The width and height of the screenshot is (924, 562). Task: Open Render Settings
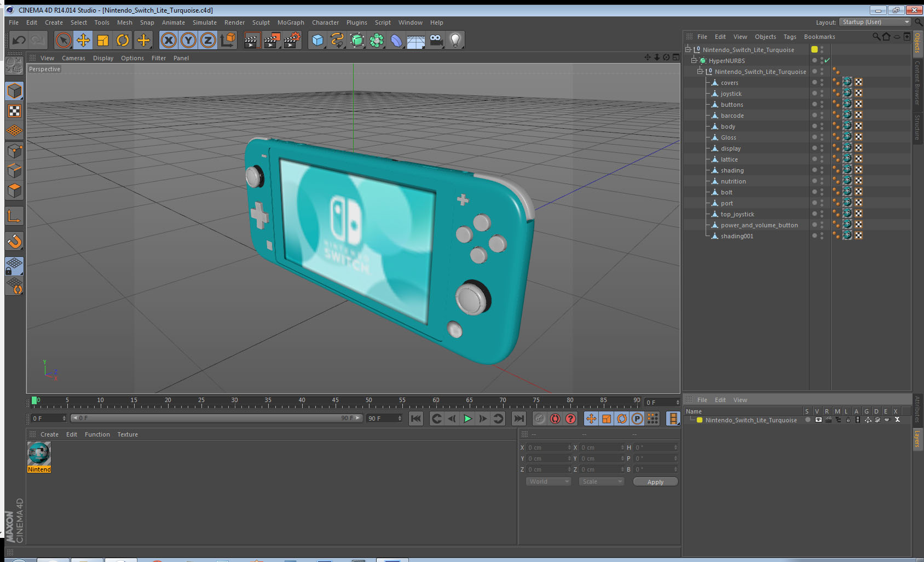tap(292, 40)
